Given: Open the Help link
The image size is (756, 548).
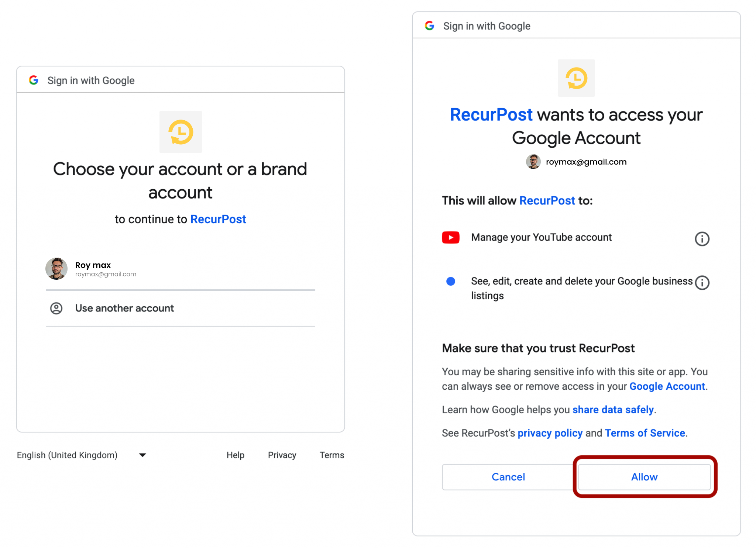Looking at the screenshot, I should [x=236, y=455].
